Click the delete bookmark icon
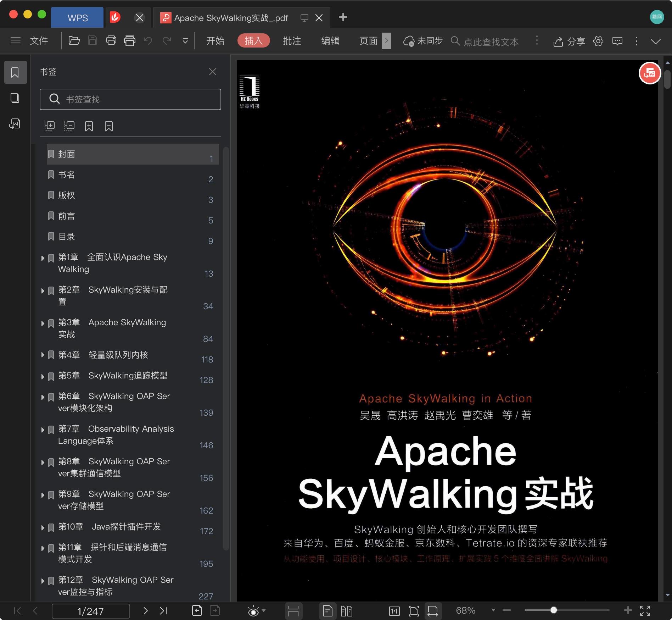Viewport: 672px width, 620px height. [109, 126]
